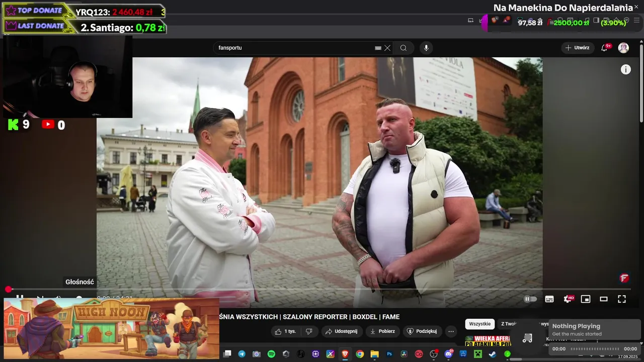The height and width of the screenshot is (362, 644).
Task: Select the Wszystkie filter chip
Action: tap(479, 324)
